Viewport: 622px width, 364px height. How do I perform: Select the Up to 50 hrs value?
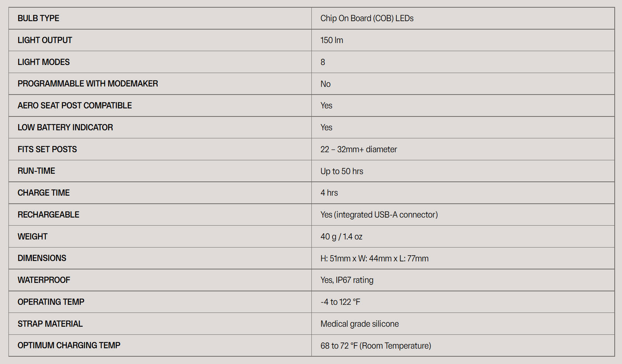pos(342,171)
